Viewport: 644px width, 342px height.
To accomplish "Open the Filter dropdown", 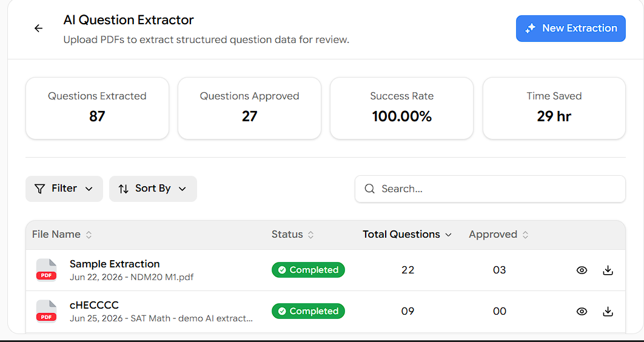I will click(x=64, y=189).
